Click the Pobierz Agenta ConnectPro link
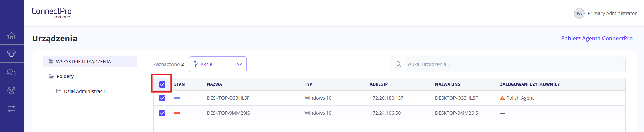The height and width of the screenshot is (132, 644). coord(597,38)
